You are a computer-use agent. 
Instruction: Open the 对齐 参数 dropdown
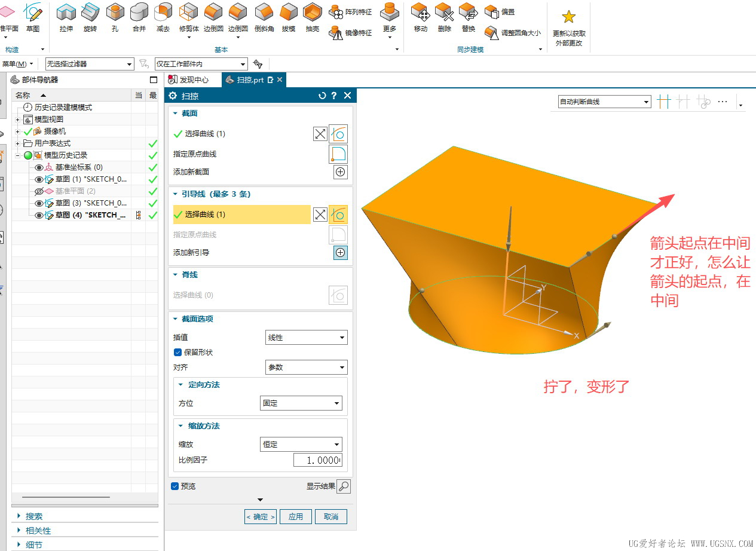[x=306, y=368]
